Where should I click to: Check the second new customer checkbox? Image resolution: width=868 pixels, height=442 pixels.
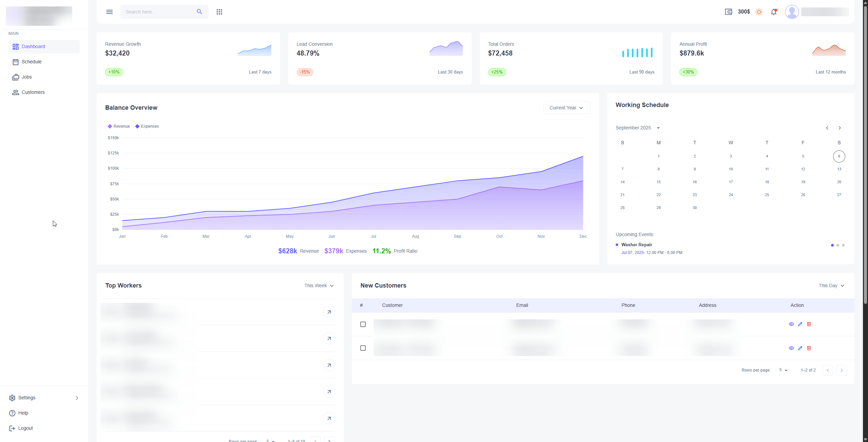click(x=363, y=348)
